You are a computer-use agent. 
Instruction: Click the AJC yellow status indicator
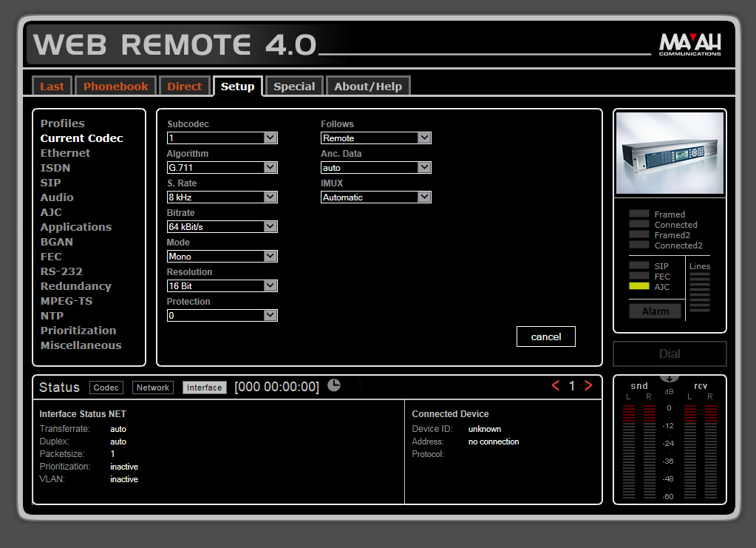click(x=638, y=286)
